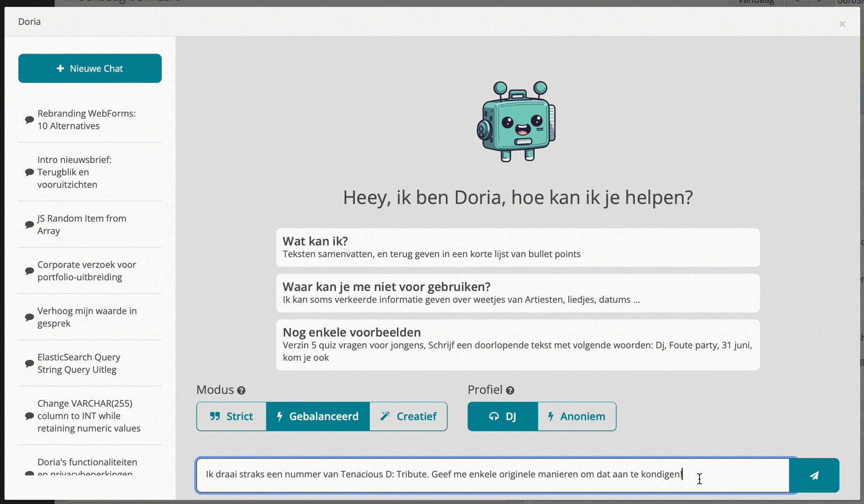Select Strict modus
This screenshot has height=504, width=864.
pos(232,416)
